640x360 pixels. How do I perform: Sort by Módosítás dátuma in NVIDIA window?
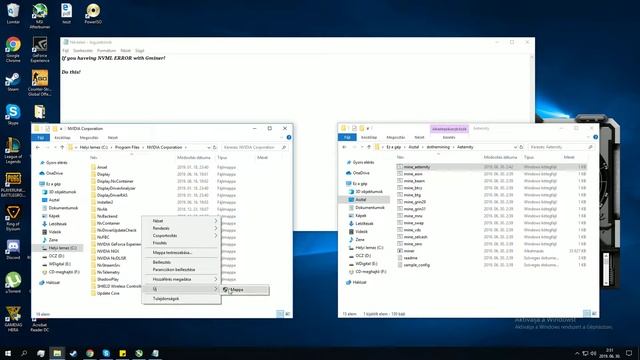click(193, 158)
